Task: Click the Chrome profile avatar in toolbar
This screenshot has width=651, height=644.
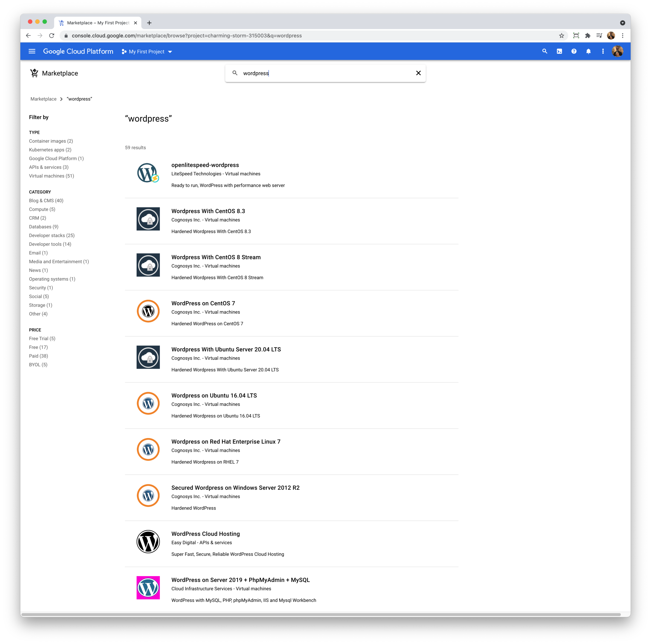Action: [x=611, y=36]
